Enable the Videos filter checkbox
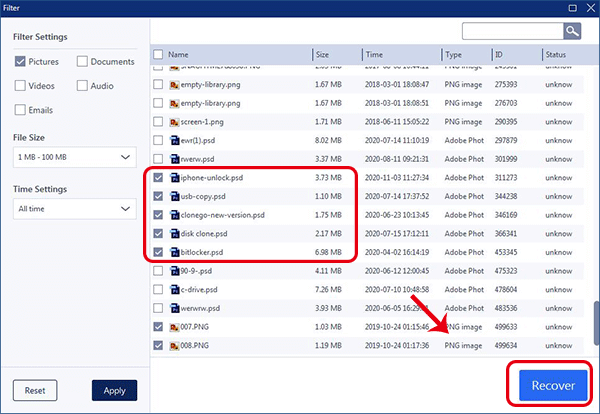600x414 pixels. 21,86
